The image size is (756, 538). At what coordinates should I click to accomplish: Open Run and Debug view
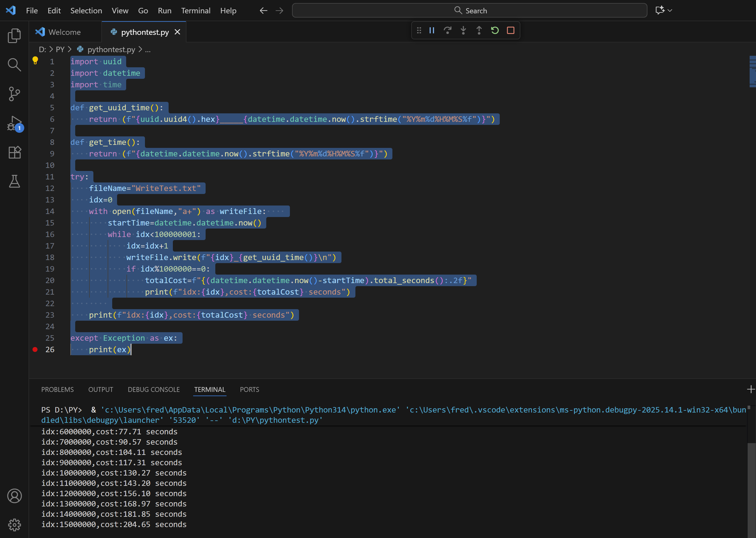[14, 123]
